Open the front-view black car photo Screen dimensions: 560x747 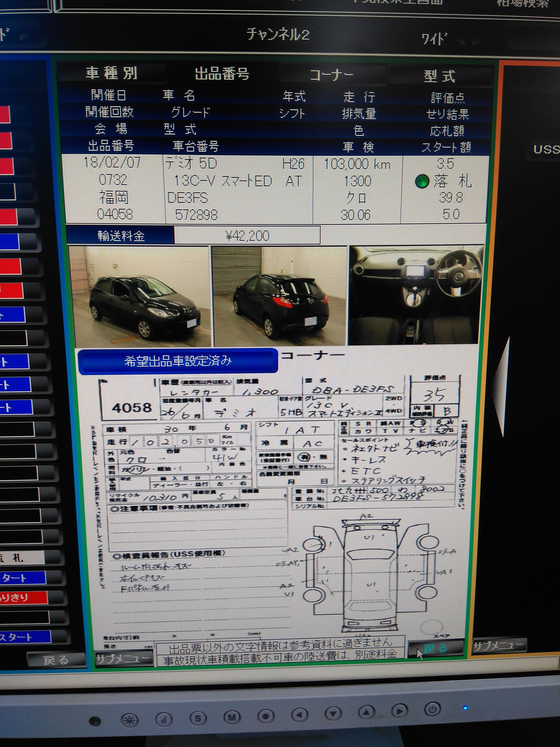(x=139, y=296)
